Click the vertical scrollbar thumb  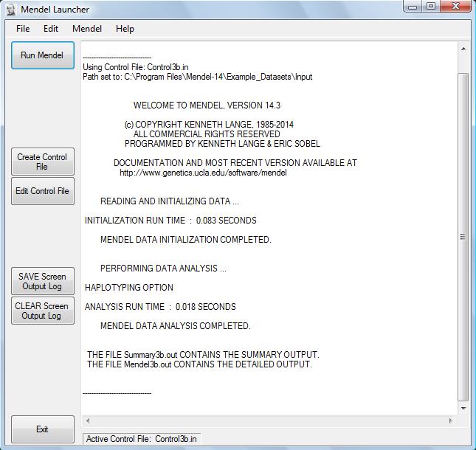coord(463,236)
